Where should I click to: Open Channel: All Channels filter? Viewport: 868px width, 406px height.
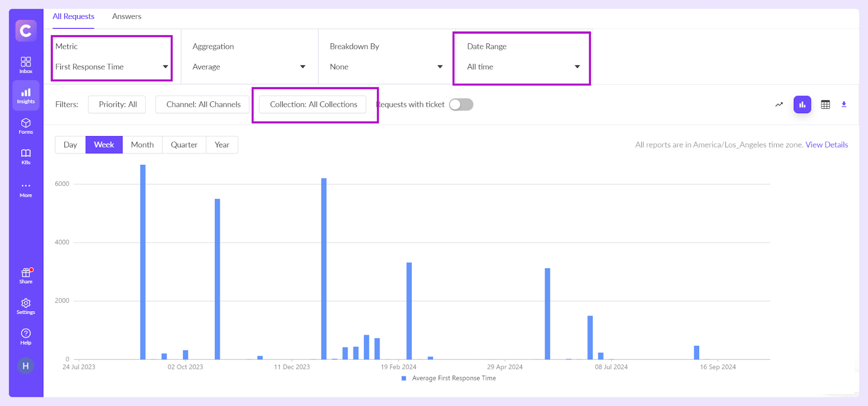point(203,105)
